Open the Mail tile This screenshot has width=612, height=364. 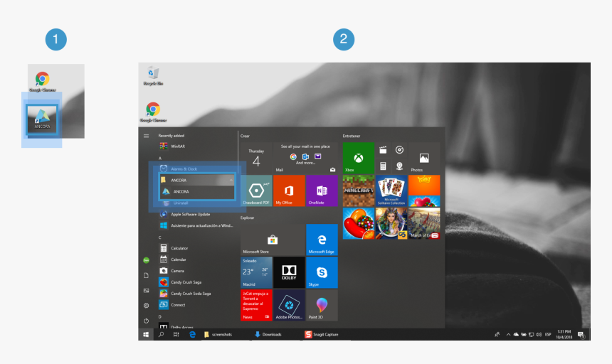[x=305, y=158]
